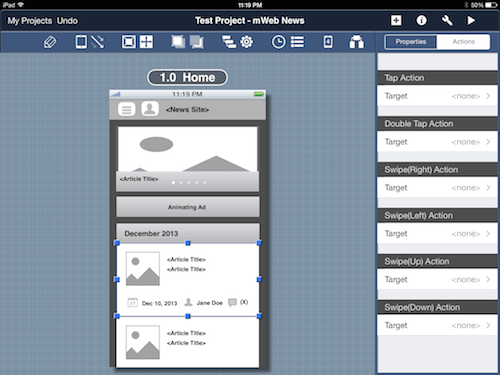Click the move crosshair icon
Viewport: 500px width, 375px height.
click(x=146, y=42)
